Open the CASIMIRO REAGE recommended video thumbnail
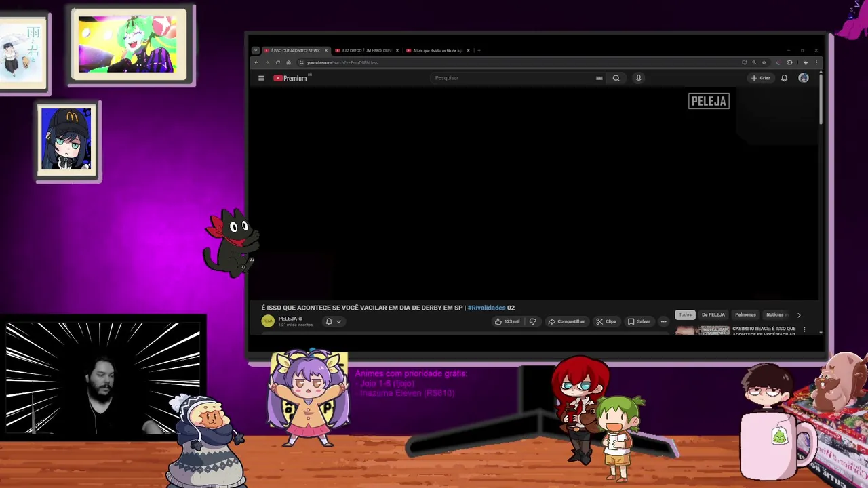Image resolution: width=868 pixels, height=488 pixels. [x=703, y=330]
